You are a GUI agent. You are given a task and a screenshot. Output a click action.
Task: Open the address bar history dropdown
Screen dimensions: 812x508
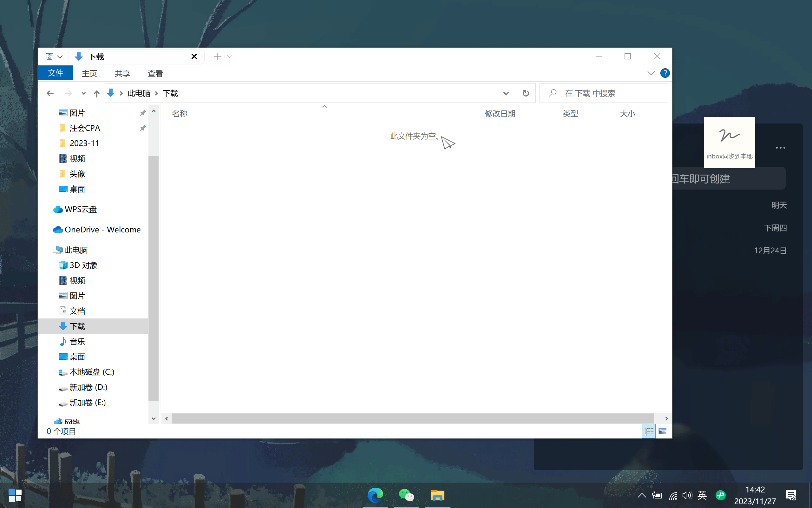point(506,93)
